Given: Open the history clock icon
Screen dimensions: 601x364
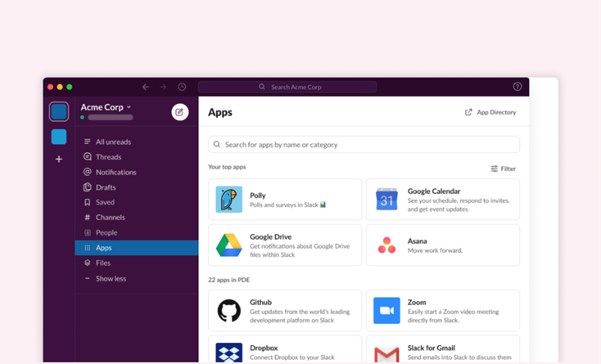Looking at the screenshot, I should coord(182,87).
